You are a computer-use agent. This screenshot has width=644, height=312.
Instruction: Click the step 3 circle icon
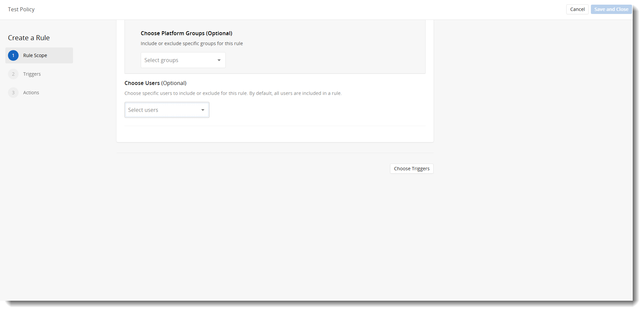coord(13,93)
